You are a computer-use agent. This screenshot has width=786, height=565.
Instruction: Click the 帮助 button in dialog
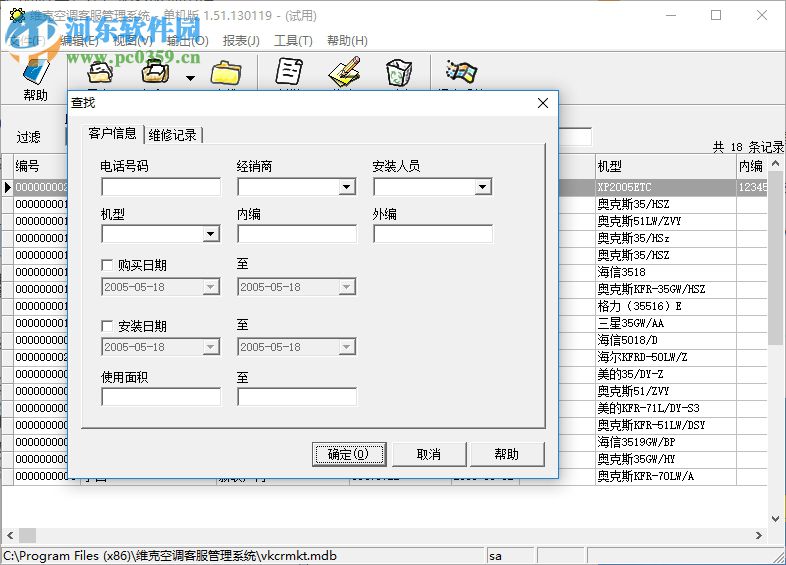click(507, 454)
